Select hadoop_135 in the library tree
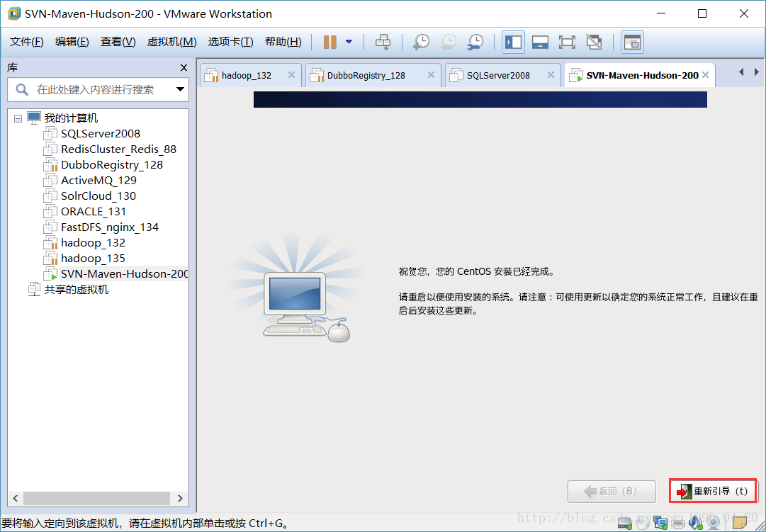This screenshot has height=532, width=766. (93, 259)
